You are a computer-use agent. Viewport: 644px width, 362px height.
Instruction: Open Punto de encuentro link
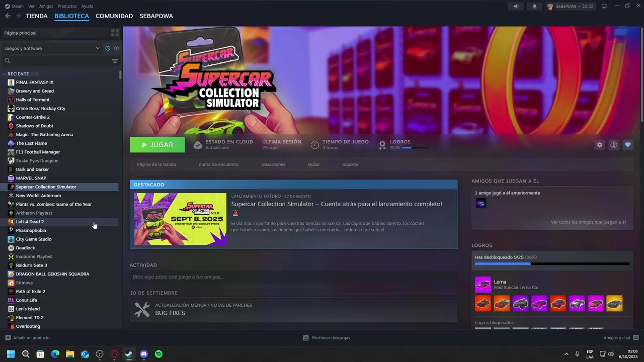218,164
